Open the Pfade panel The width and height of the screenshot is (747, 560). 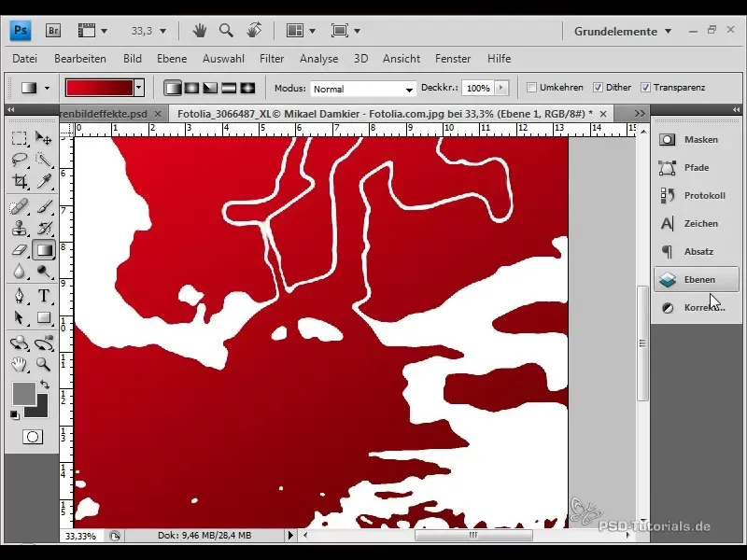696,168
